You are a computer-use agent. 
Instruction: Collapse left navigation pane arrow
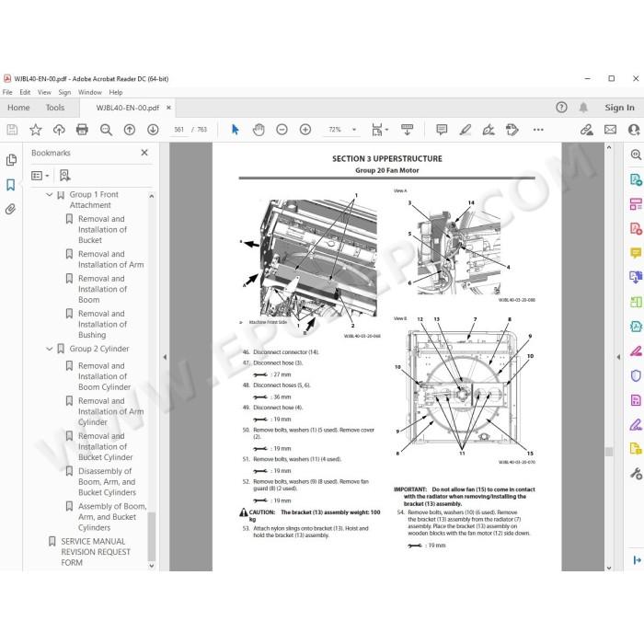tap(165, 357)
